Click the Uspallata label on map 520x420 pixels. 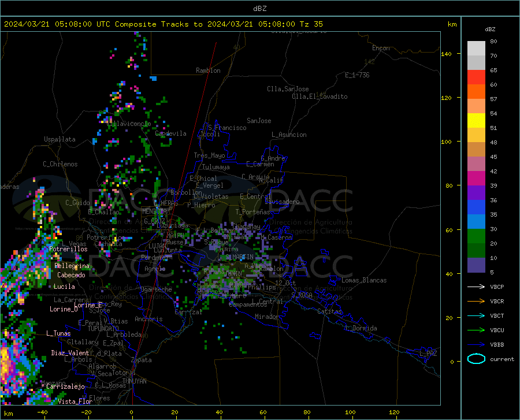(60, 139)
